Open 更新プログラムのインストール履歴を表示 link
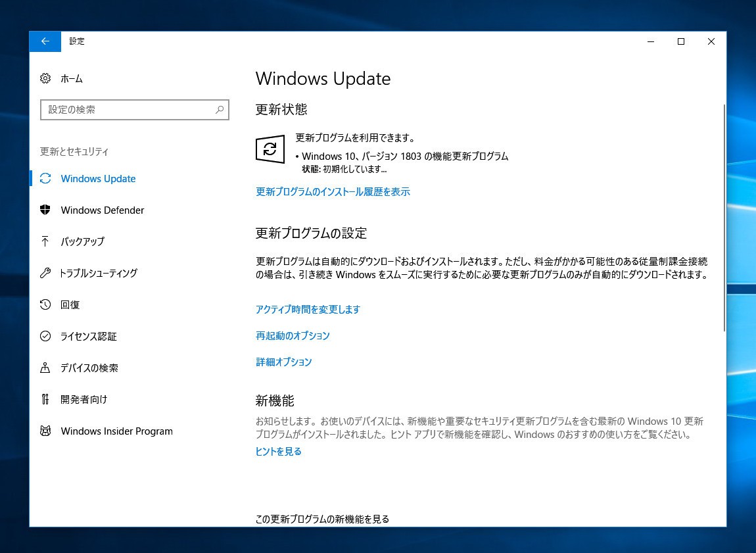Image resolution: width=756 pixels, height=553 pixels. coord(333,192)
